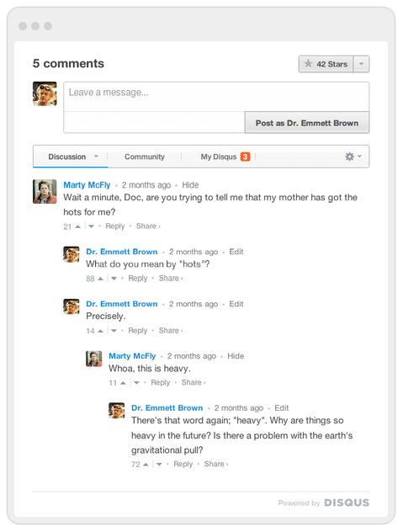Expand Share options on the 88-vote comment
403x532 pixels.
coord(171,279)
